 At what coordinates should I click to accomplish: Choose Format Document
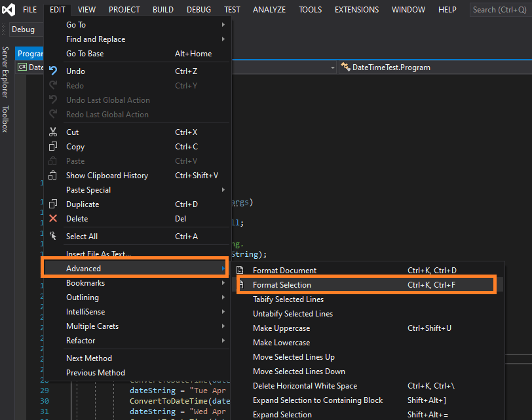pos(368,270)
